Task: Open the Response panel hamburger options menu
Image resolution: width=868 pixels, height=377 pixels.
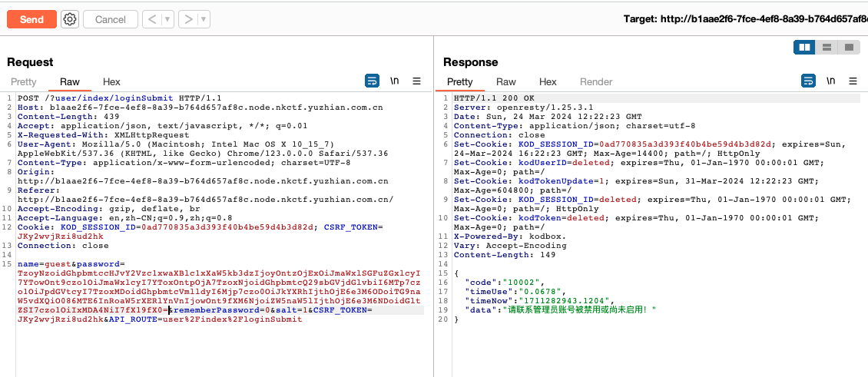Action: [853, 81]
